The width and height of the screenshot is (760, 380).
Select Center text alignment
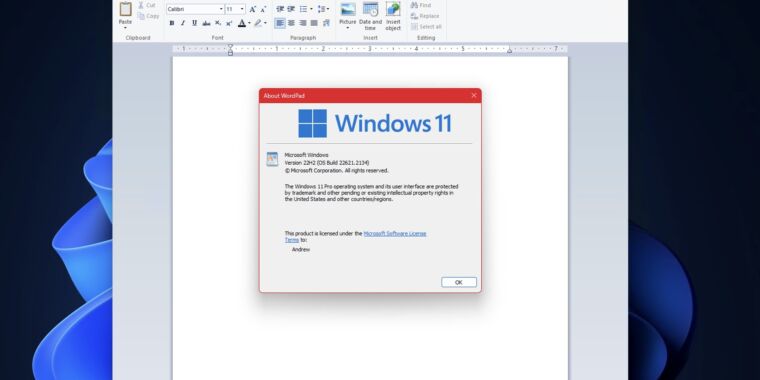click(x=291, y=23)
